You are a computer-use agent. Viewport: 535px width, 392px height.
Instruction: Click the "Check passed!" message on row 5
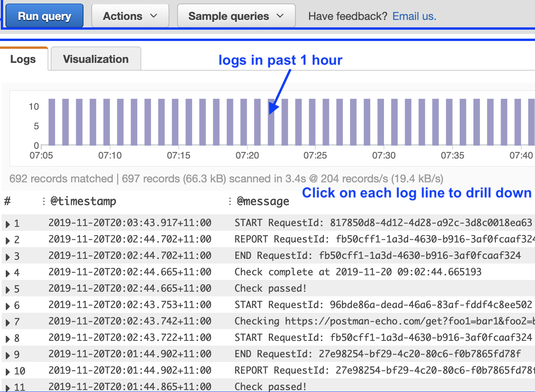click(270, 289)
